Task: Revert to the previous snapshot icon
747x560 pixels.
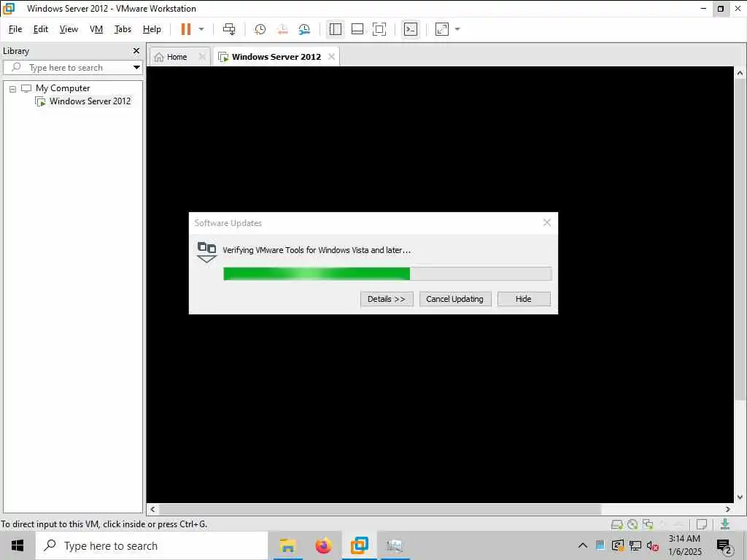Action: coord(282,29)
